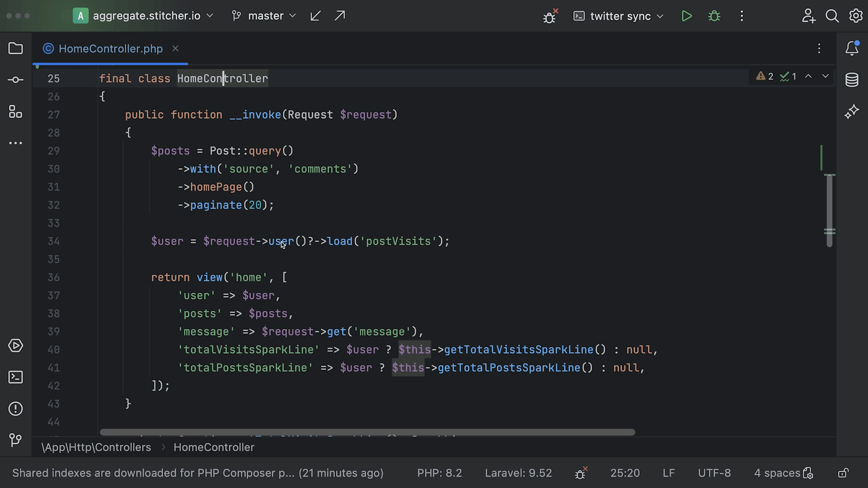Click HomeController in the breadcrumb bar
The image size is (868, 488).
click(x=214, y=447)
